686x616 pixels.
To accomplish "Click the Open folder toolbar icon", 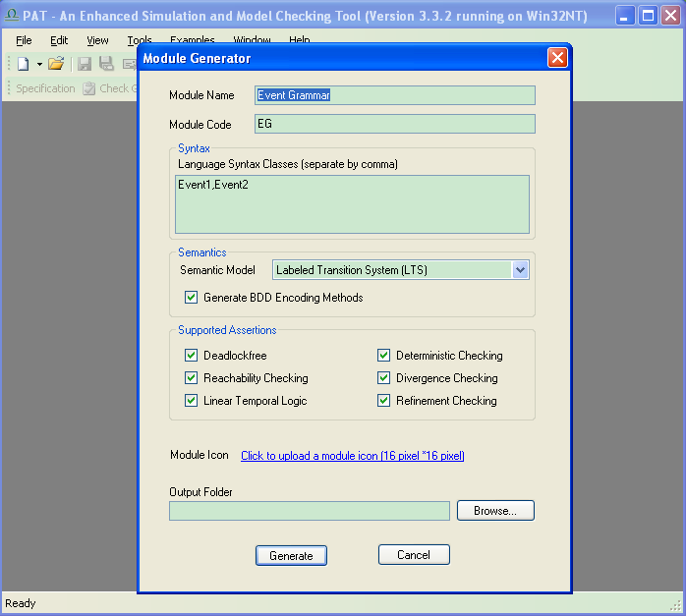I will pos(56,64).
